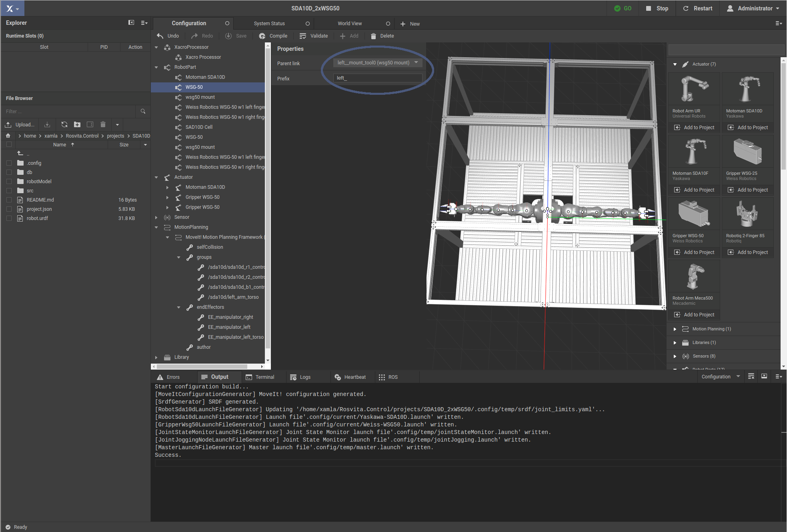The width and height of the screenshot is (787, 532).
Task: Select the EE_manipulator_right tree item
Action: click(230, 317)
